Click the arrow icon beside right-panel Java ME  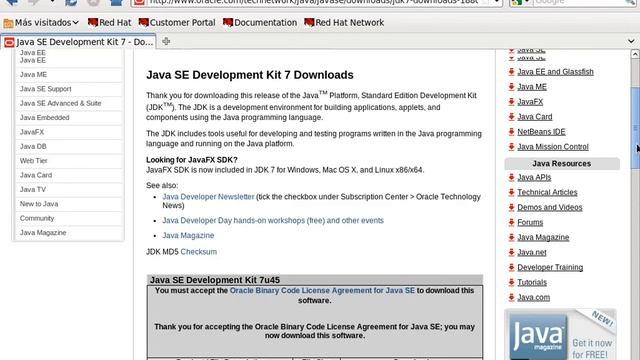tap(511, 87)
